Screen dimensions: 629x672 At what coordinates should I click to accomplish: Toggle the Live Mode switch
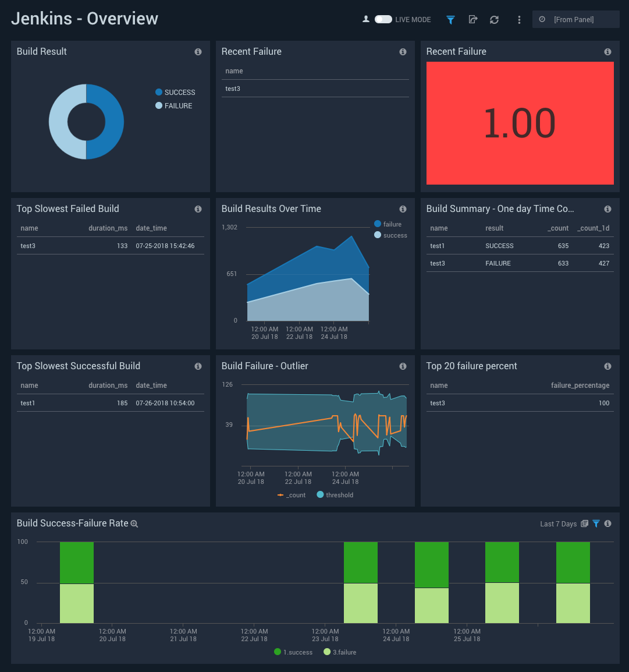point(383,19)
